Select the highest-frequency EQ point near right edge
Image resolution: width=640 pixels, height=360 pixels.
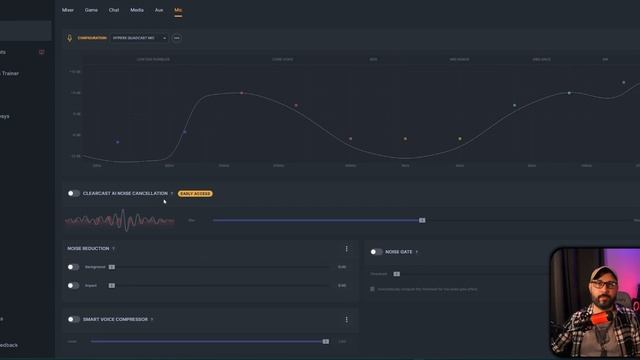click(623, 82)
